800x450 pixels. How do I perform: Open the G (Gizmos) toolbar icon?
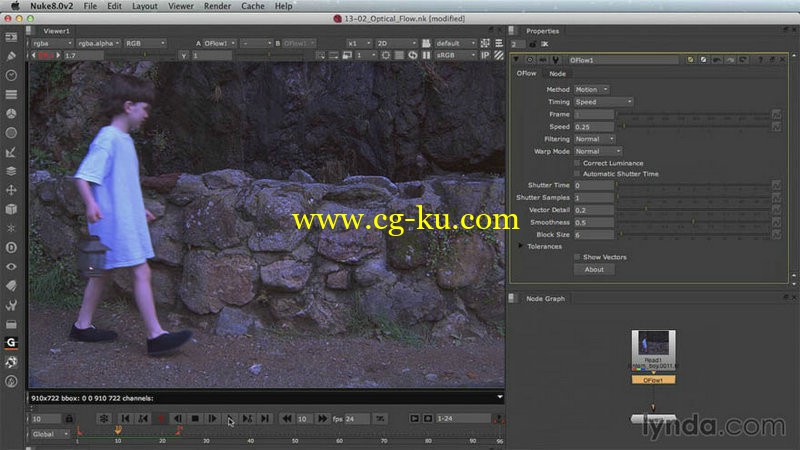[x=11, y=343]
